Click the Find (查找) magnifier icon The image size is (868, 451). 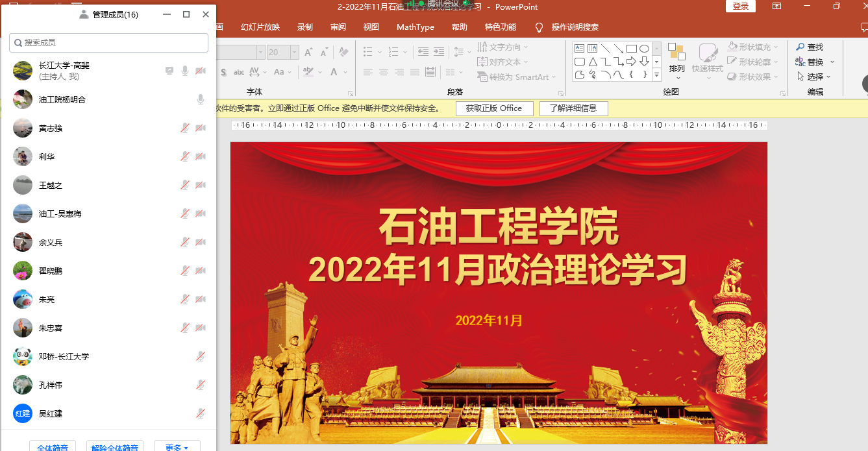[x=800, y=47]
